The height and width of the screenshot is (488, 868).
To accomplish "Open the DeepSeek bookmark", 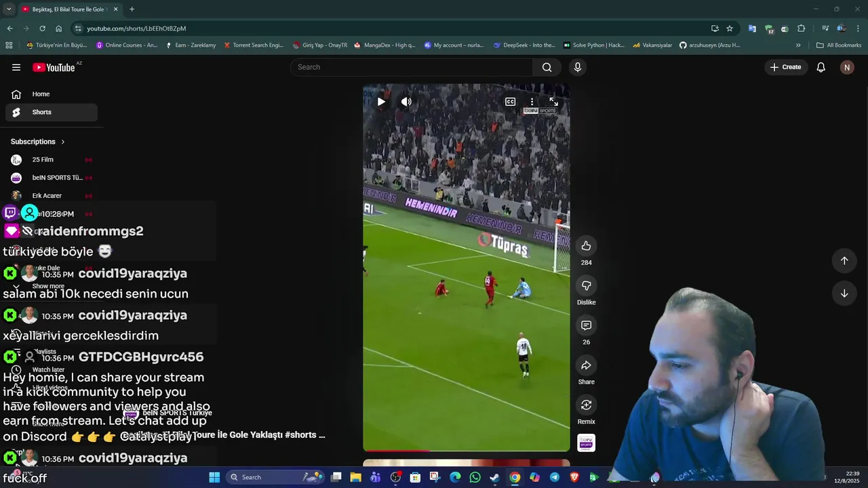I will click(524, 45).
